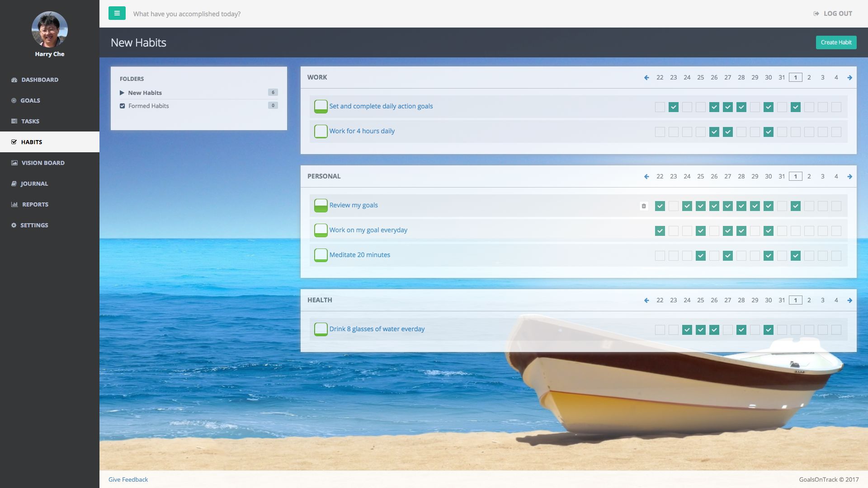Click the Review my goals progress indicator box
Screen dimensions: 868x488
click(x=321, y=206)
